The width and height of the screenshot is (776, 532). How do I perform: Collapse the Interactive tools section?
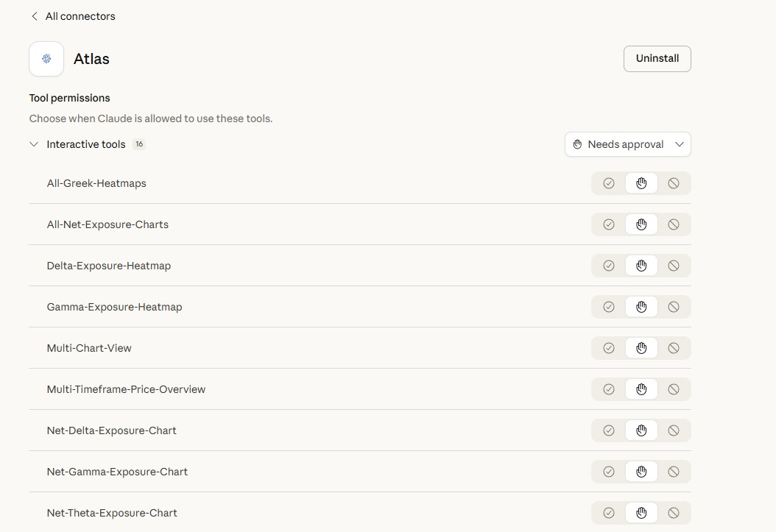(x=34, y=144)
